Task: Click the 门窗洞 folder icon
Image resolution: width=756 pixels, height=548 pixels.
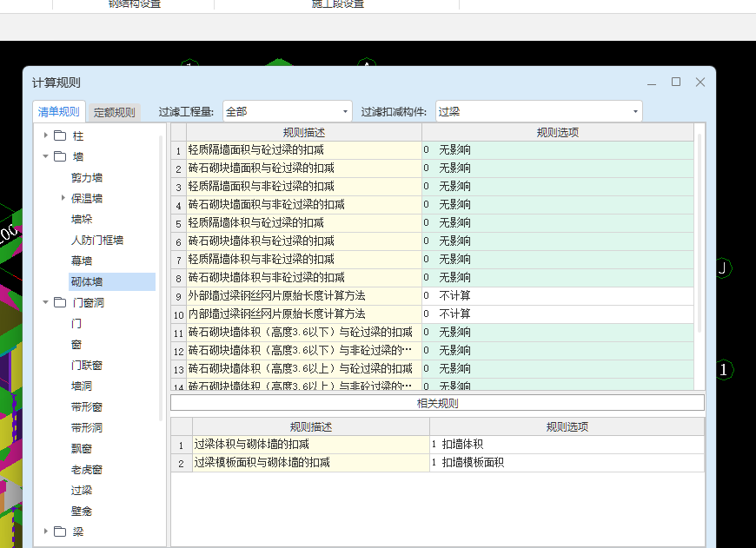Action: click(60, 302)
